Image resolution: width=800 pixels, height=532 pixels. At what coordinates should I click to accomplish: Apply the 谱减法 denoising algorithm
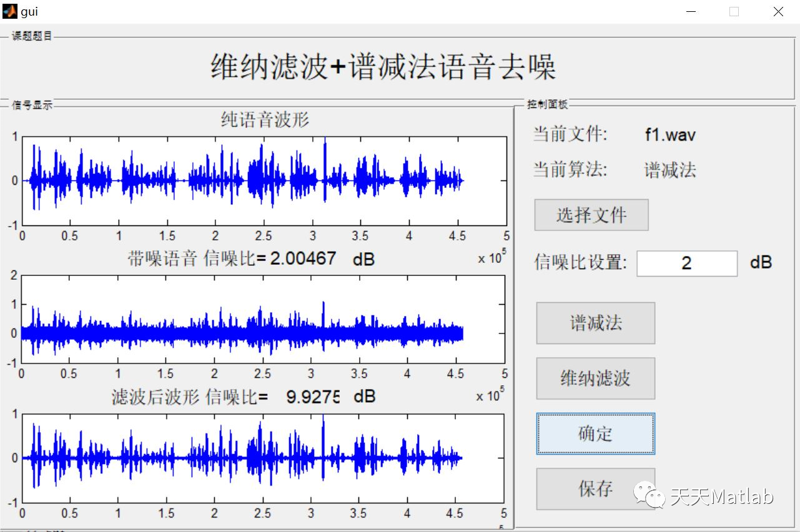tap(595, 323)
